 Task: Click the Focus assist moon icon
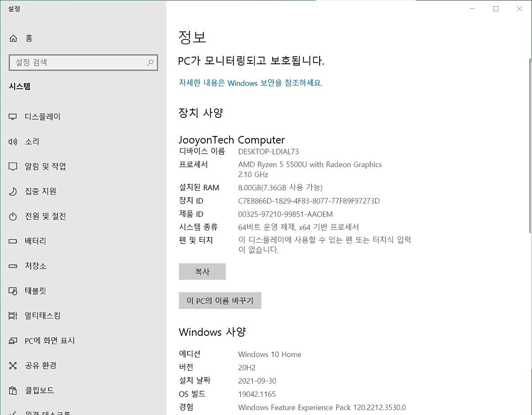[13, 192]
